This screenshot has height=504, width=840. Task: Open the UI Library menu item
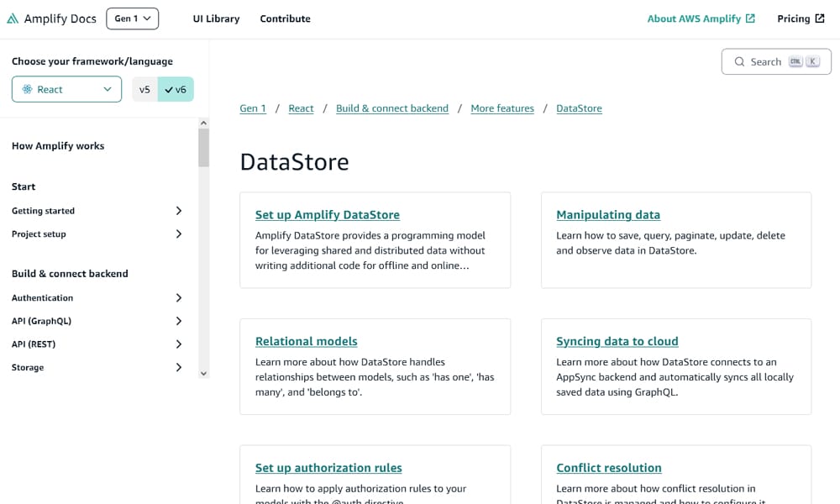pos(216,18)
